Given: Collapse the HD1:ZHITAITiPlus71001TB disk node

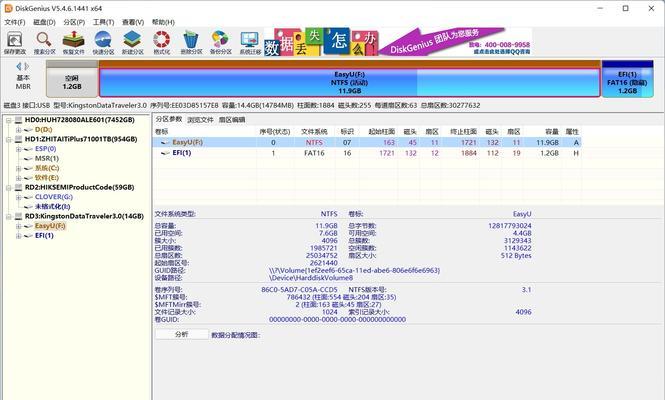Looking at the screenshot, I should coord(8,140).
